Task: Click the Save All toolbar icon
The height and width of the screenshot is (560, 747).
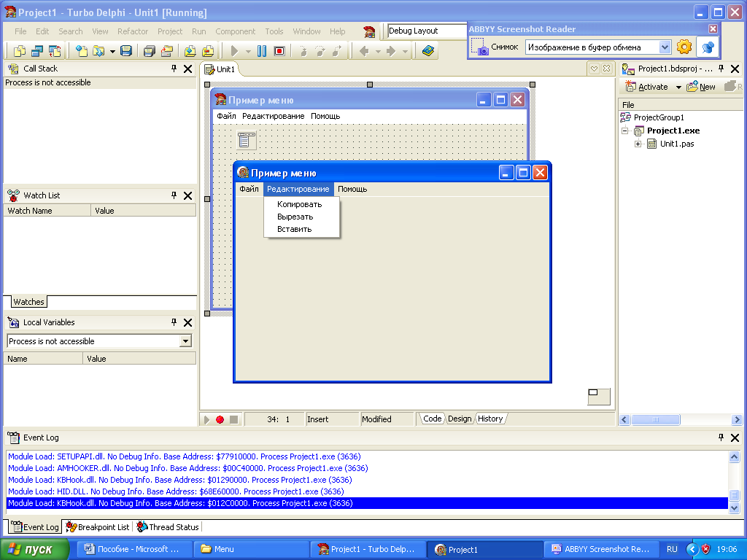Action: (150, 50)
